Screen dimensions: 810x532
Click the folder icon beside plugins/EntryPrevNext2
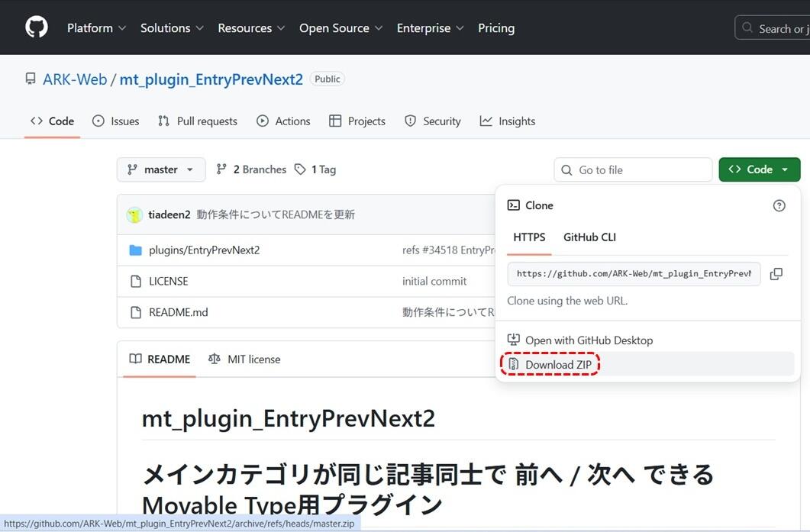point(137,250)
